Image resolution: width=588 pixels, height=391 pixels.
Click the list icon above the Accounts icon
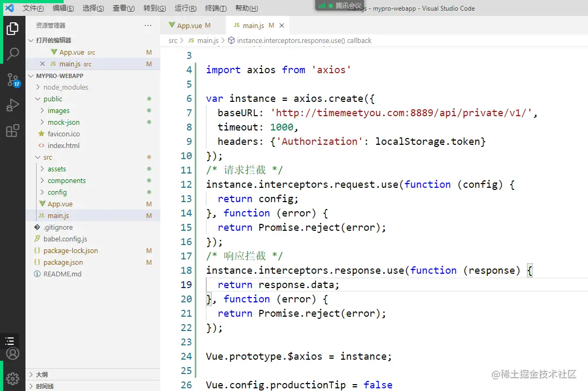tap(10, 341)
